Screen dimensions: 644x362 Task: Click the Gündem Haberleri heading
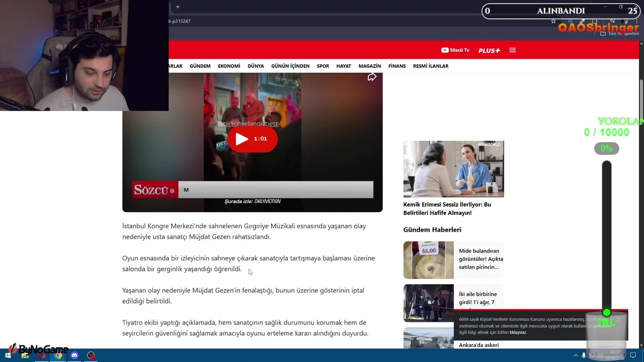tap(432, 230)
